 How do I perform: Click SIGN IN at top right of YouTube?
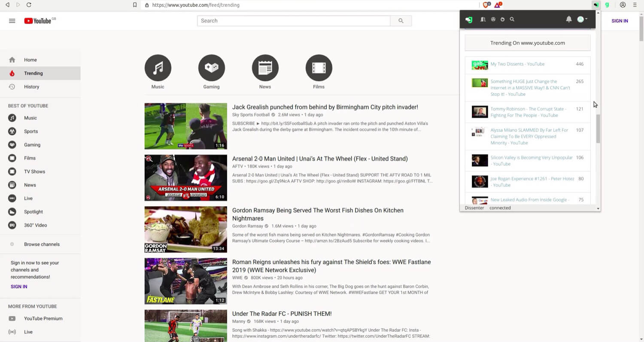[620, 21]
